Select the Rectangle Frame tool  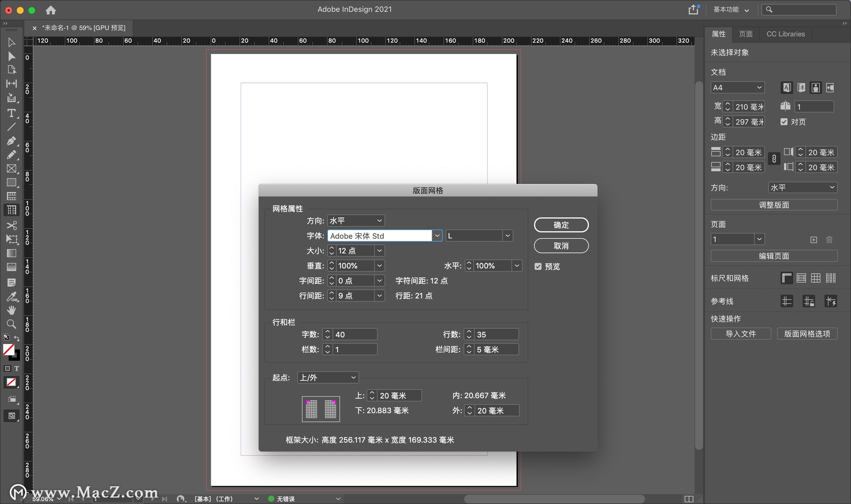point(12,167)
